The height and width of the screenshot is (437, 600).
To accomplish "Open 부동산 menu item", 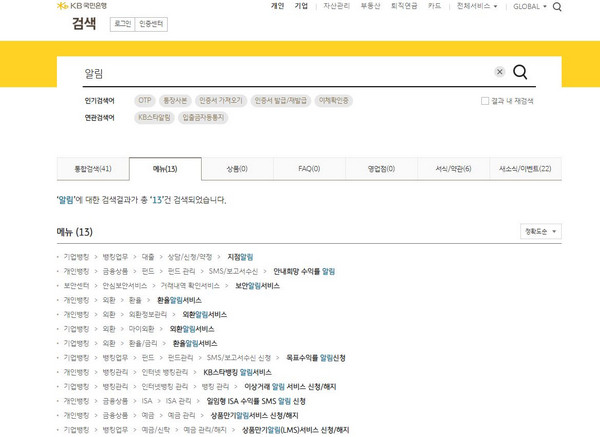I will (x=370, y=6).
